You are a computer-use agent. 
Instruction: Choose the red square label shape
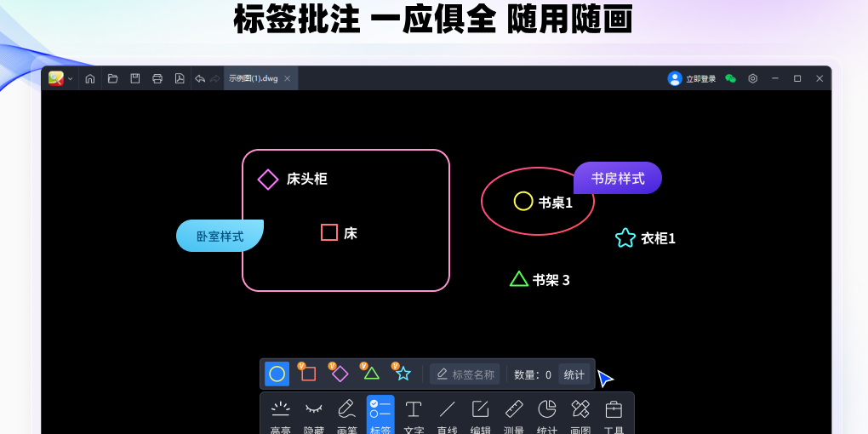[x=308, y=374]
